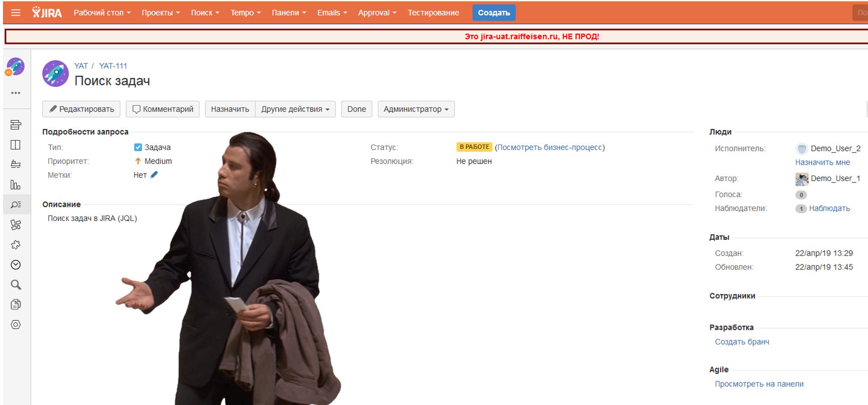Click the votes count badge showing 0

[801, 195]
